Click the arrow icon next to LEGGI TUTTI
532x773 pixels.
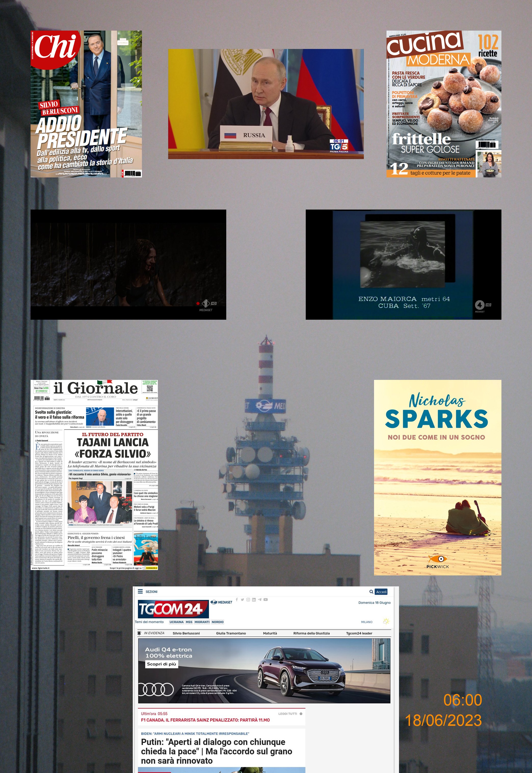tap(301, 714)
